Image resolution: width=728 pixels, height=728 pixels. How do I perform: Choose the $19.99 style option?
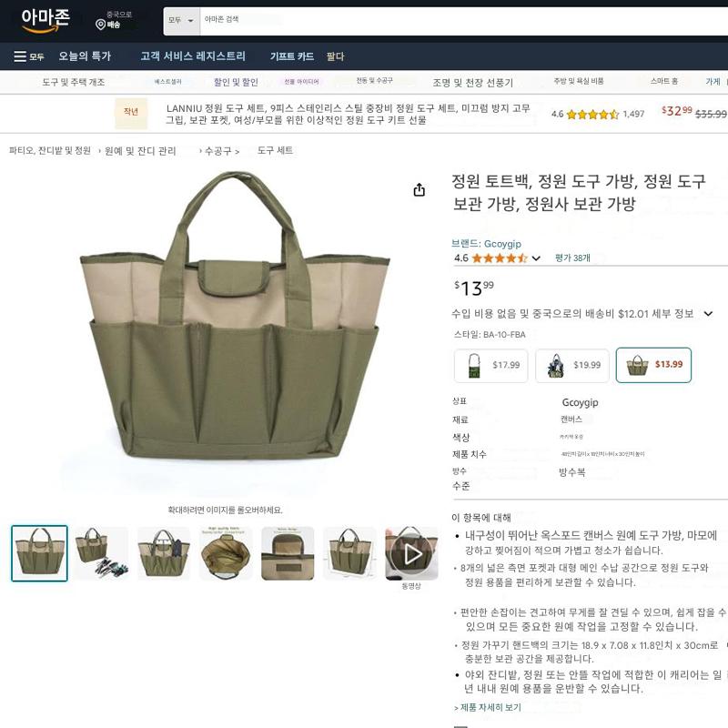(572, 366)
